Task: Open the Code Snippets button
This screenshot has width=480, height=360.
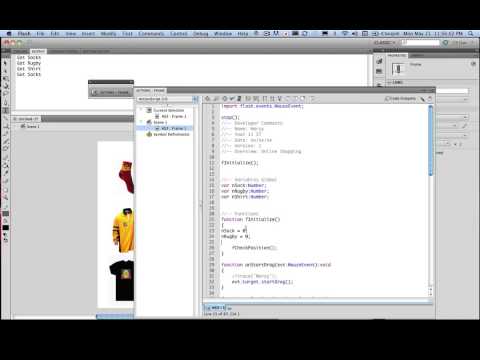Action: click(400, 99)
